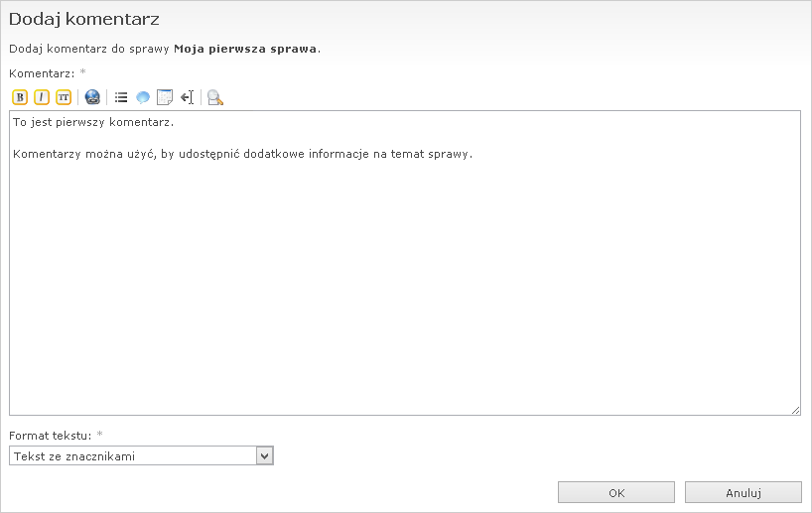Click the empty area of the comment box
The image size is (812, 513).
coord(397,298)
